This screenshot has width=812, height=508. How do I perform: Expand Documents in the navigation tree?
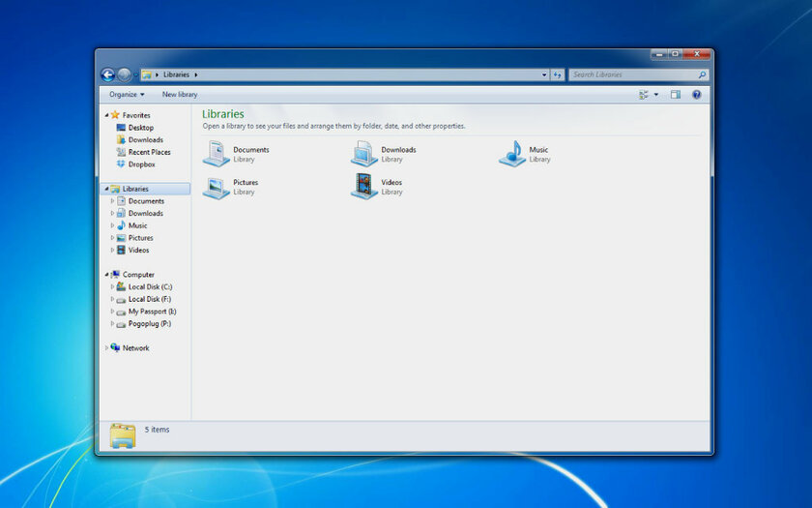coord(112,200)
